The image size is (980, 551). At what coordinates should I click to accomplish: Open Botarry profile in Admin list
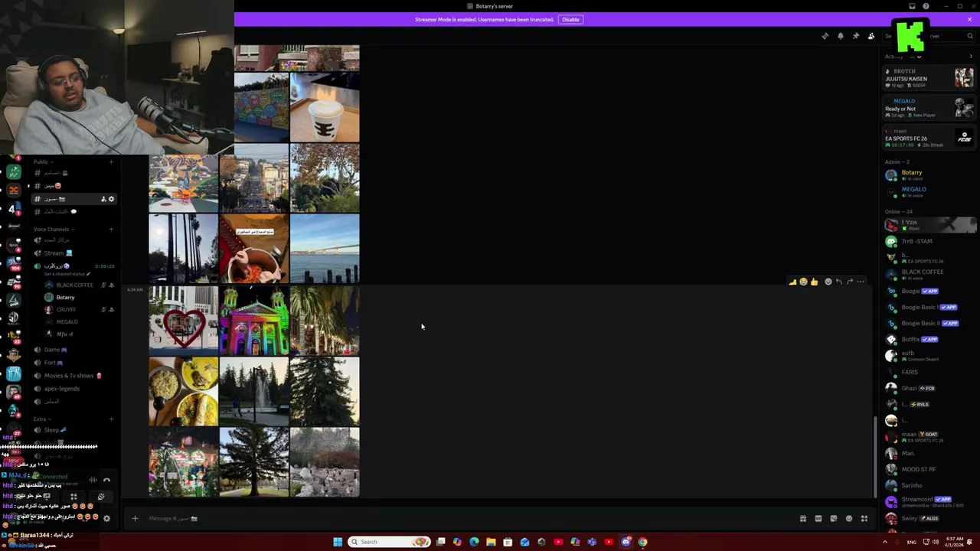pos(929,175)
